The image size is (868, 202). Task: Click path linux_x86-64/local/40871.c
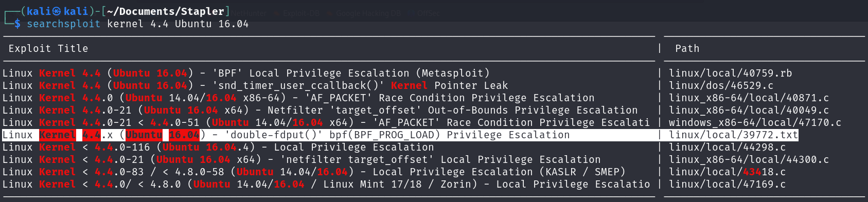pos(749,98)
